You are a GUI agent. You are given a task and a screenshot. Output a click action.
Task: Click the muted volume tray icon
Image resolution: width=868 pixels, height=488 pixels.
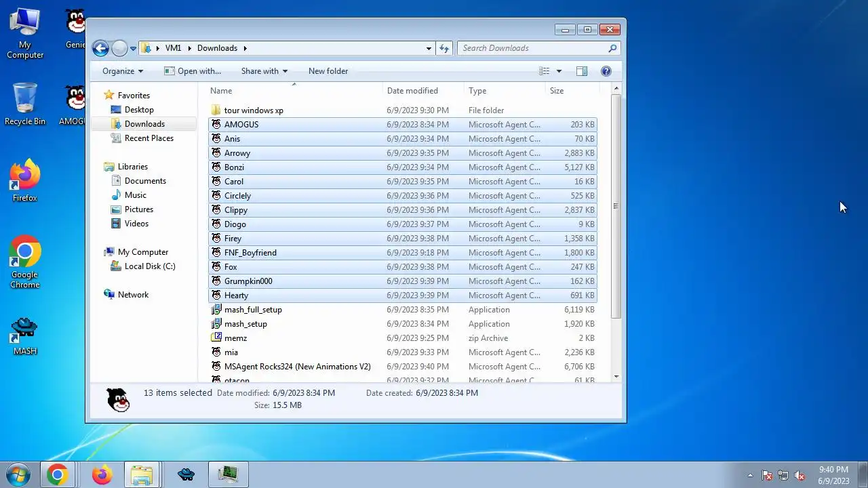coord(800,475)
